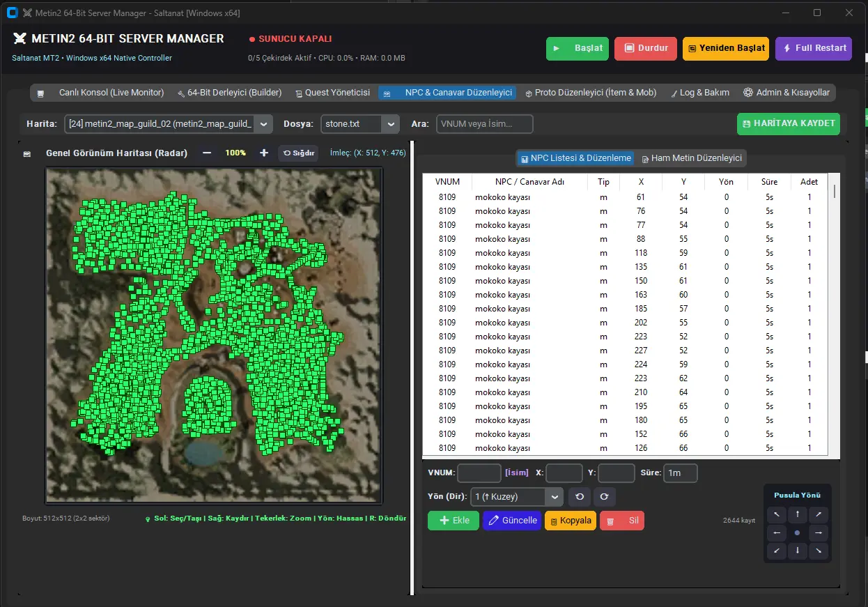This screenshot has width=868, height=607.
Task: Rotate direction clockwise button
Action: pos(604,497)
